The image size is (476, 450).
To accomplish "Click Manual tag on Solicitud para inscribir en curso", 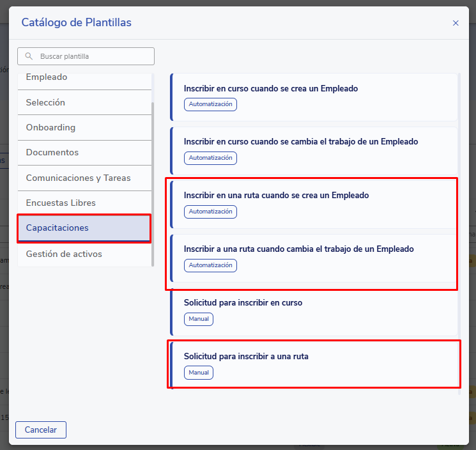I will pos(199,318).
